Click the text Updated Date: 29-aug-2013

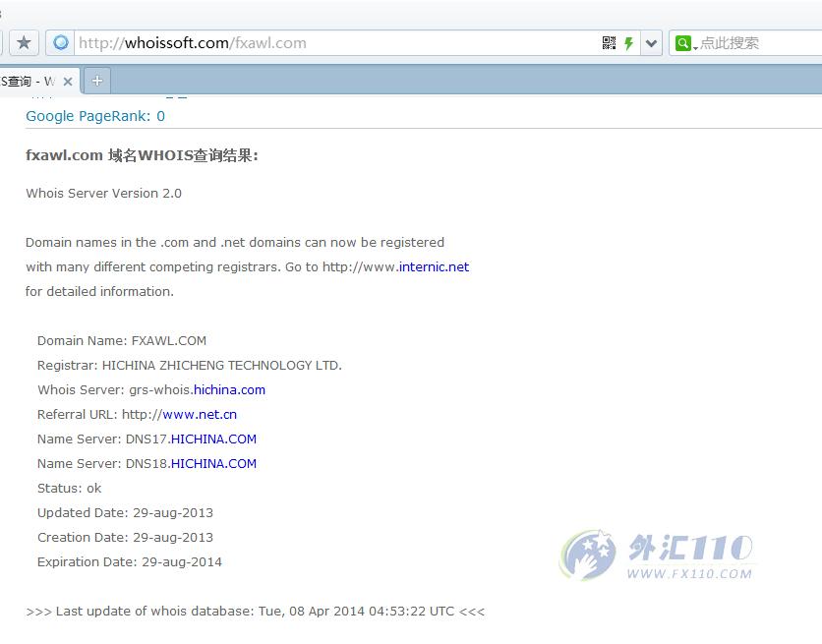pyautogui.click(x=125, y=513)
